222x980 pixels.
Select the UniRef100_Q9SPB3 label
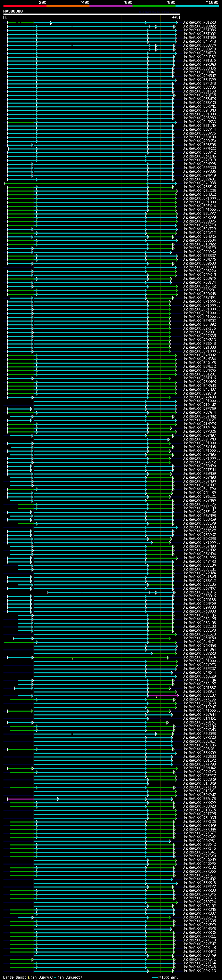tap(199, 118)
